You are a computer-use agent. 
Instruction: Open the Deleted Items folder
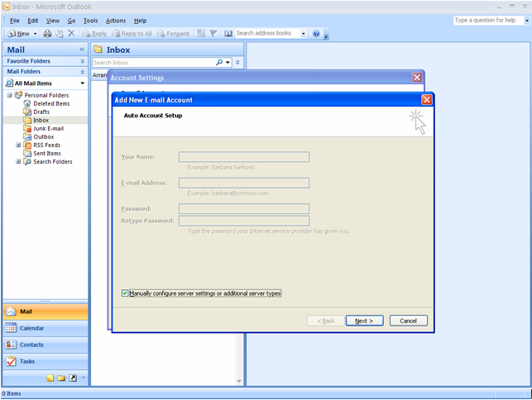pos(51,103)
